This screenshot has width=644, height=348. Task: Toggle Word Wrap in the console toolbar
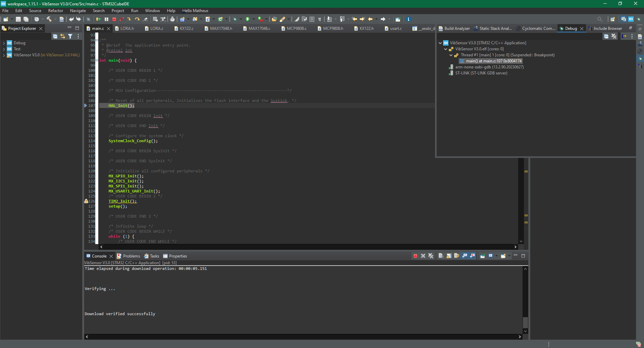(x=457, y=256)
